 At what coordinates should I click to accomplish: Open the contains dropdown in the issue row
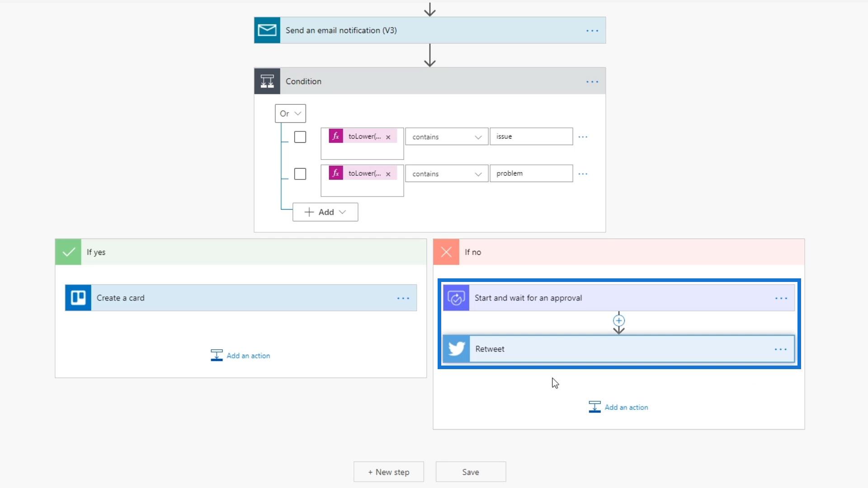click(446, 137)
